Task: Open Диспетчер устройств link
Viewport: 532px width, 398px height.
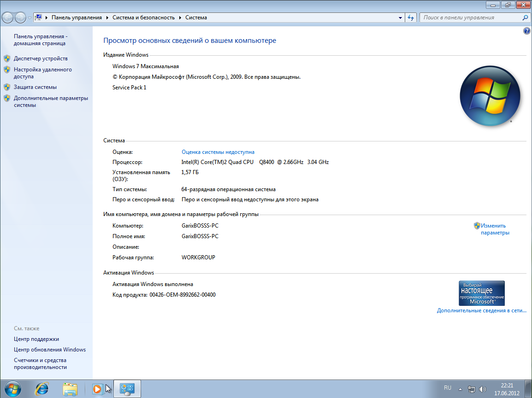Action: tap(41, 59)
